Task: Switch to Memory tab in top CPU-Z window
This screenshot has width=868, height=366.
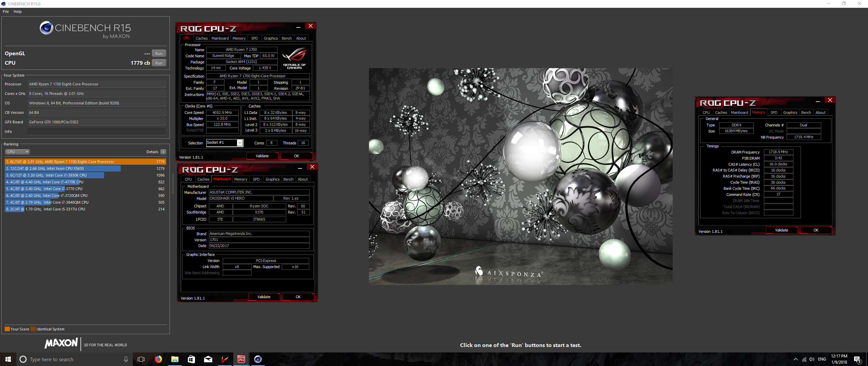Action: tap(239, 38)
